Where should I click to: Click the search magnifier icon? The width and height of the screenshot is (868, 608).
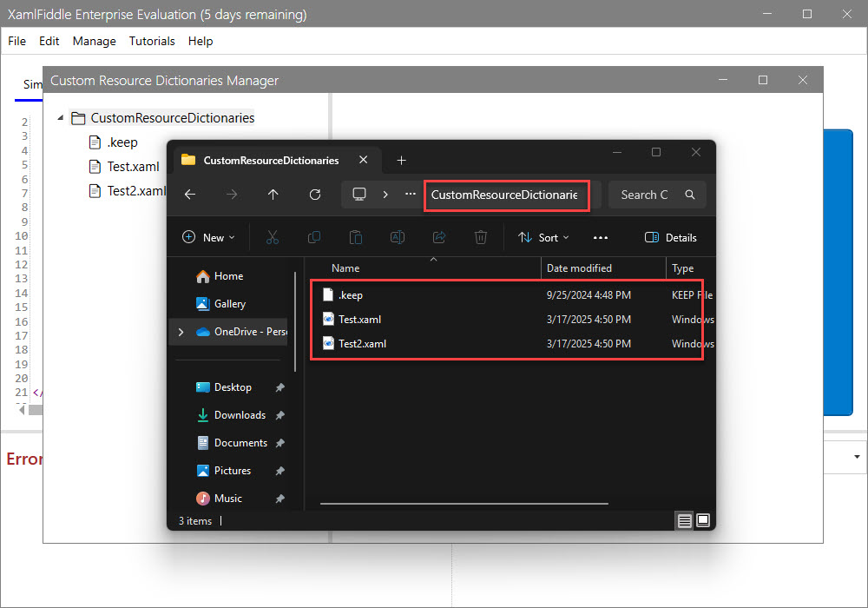point(690,195)
